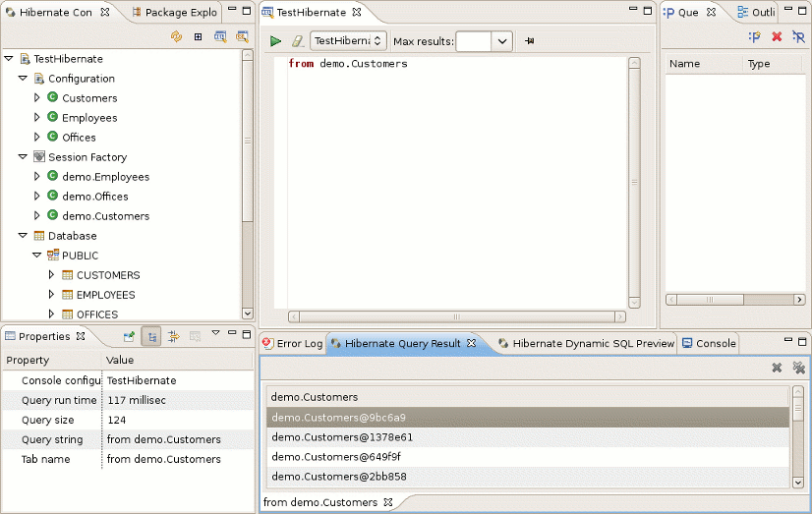Click the editor's horizontal scrollbar
The height and width of the screenshot is (514, 812).
pyautogui.click(x=455, y=316)
